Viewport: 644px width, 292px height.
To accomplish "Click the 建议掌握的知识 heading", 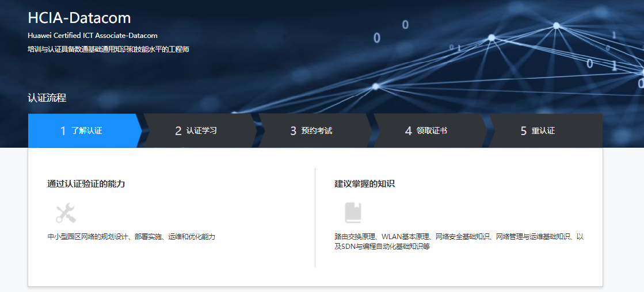I will point(365,184).
